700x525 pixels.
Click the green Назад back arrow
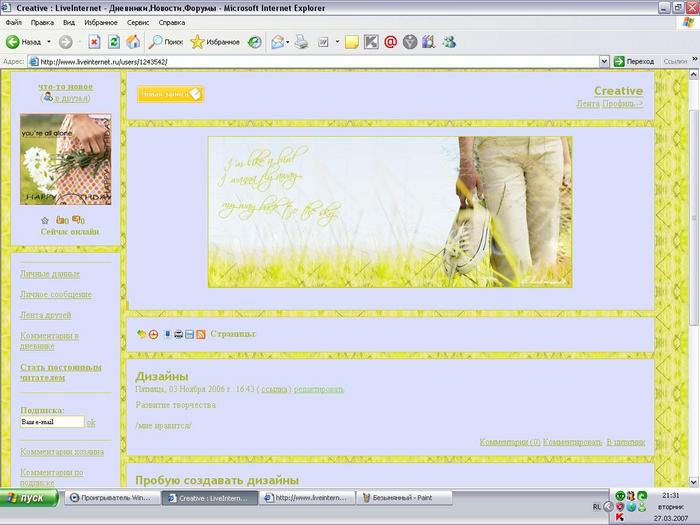(12, 42)
